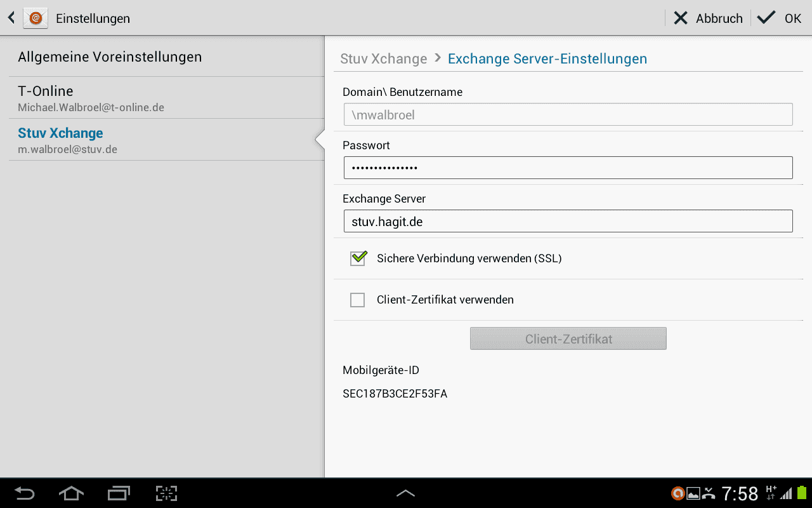Confirm settings with the OK button
The width and height of the screenshot is (812, 508).
780,18
